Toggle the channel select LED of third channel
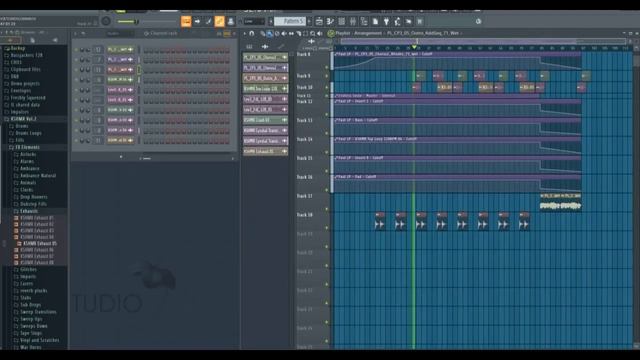This screenshot has height=360, width=640. tap(139, 70)
